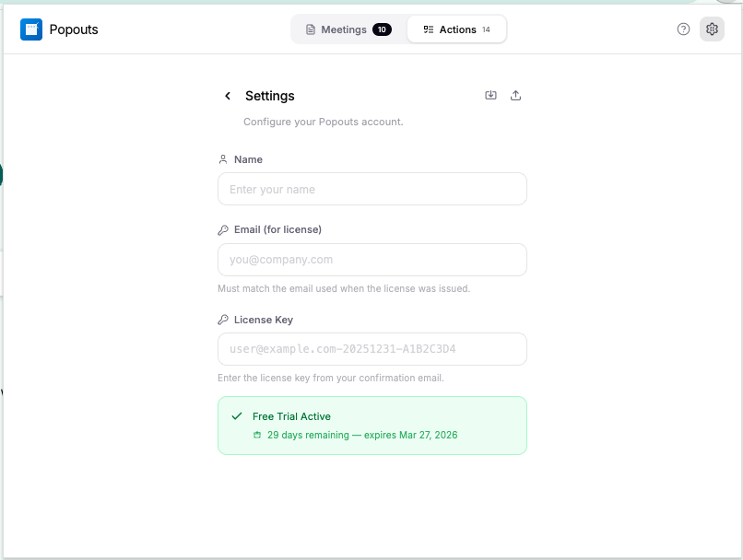Select the Enter your name field

[371, 188]
